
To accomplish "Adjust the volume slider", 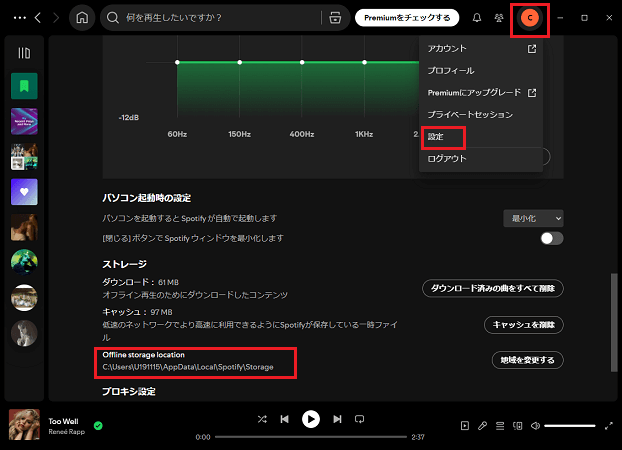I will point(570,426).
